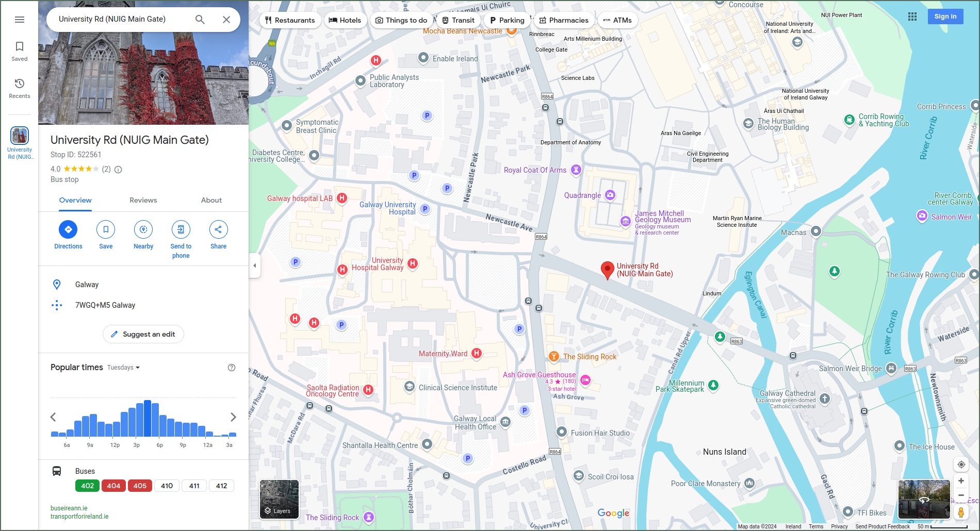This screenshot has height=531, width=980.
Task: Click Galway Cathedral marker
Action: (825, 399)
